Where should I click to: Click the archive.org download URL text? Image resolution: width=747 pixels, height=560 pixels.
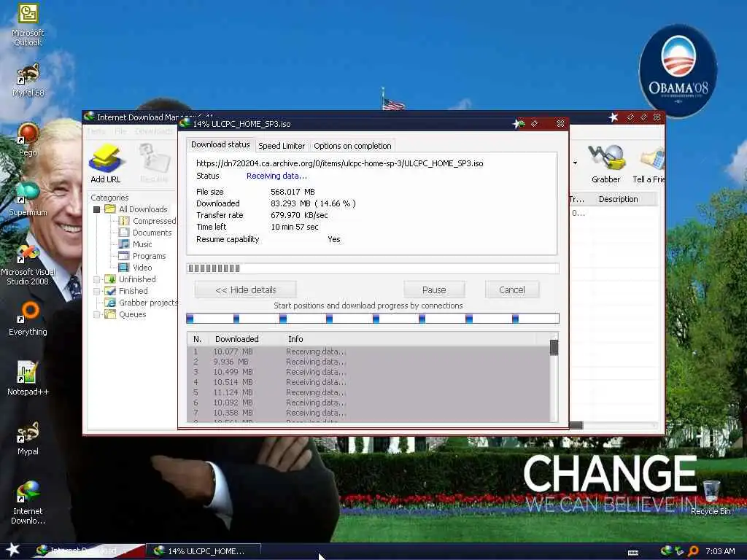point(340,163)
